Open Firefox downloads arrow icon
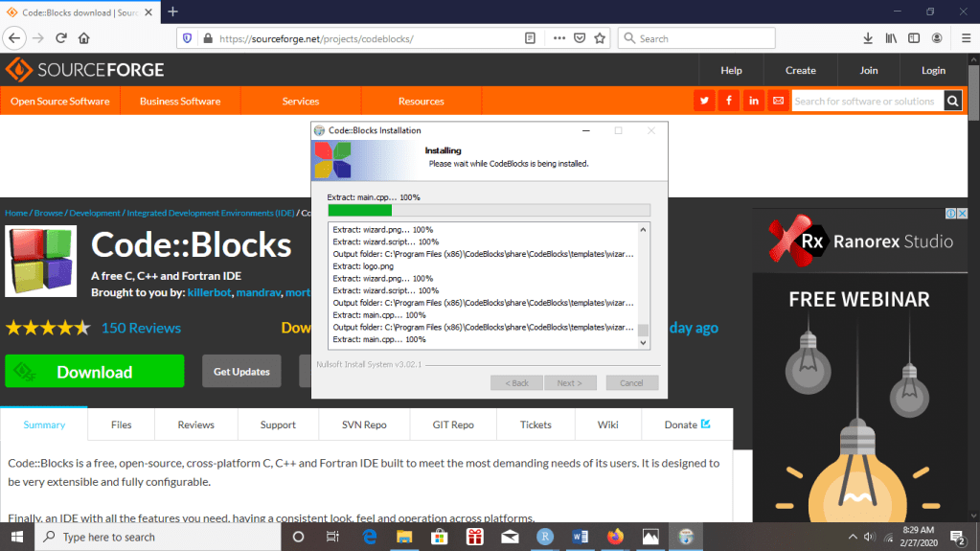This screenshot has width=980, height=551. [868, 38]
